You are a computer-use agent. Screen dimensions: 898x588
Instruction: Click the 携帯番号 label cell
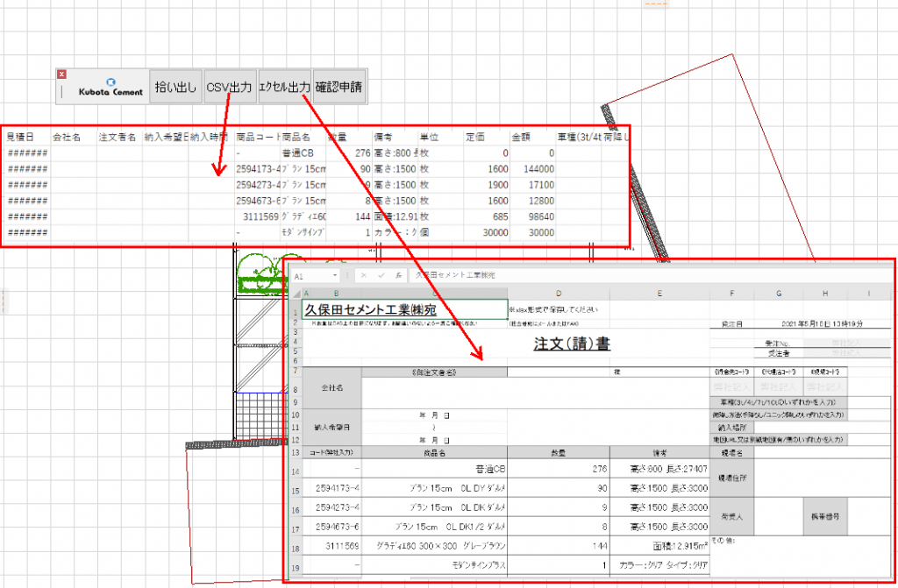click(825, 516)
